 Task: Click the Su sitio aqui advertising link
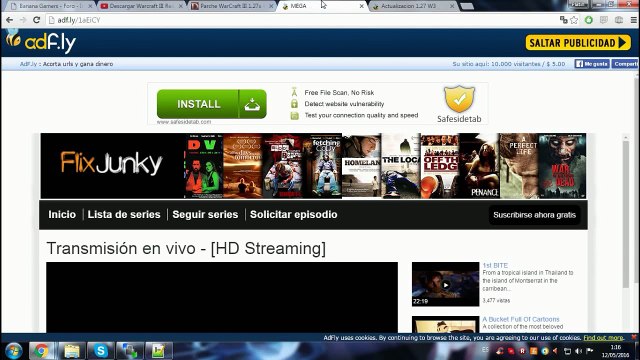tap(509, 64)
